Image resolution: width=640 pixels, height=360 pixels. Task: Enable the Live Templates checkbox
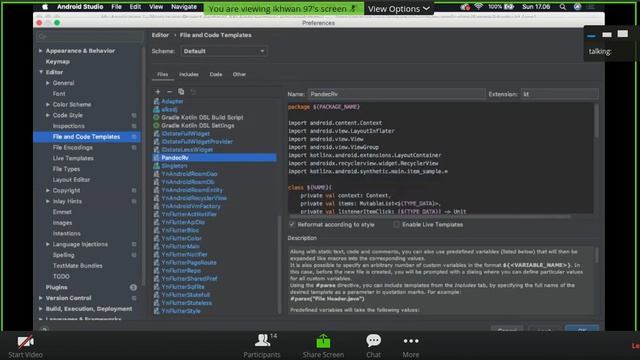tap(396, 224)
